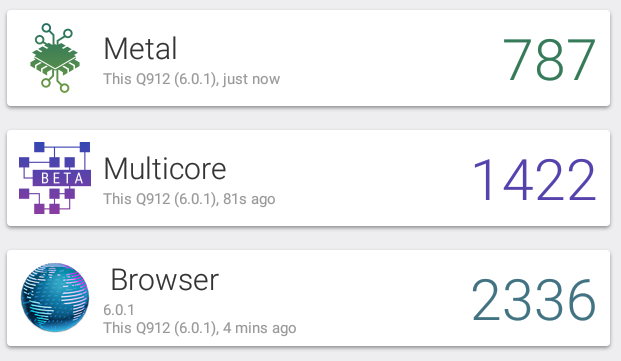Click the green Metal chip icon
Screen dimensions: 621x361
coord(55,58)
